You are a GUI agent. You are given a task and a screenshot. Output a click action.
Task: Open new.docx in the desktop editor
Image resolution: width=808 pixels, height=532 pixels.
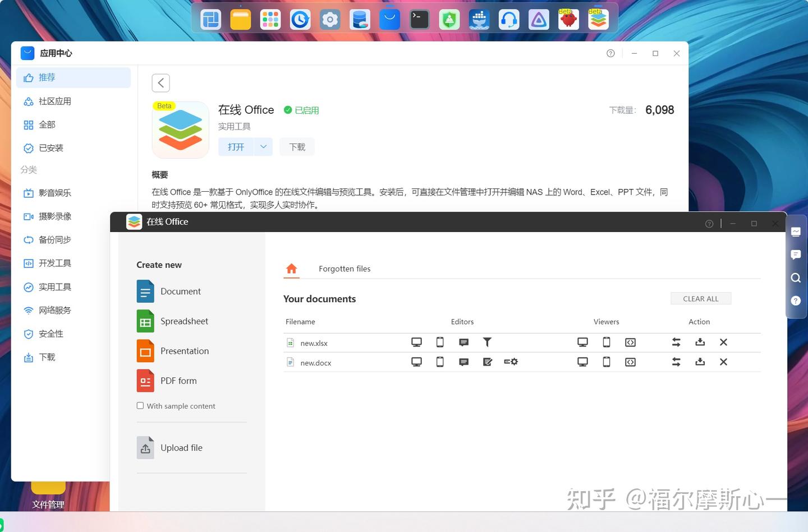click(416, 362)
